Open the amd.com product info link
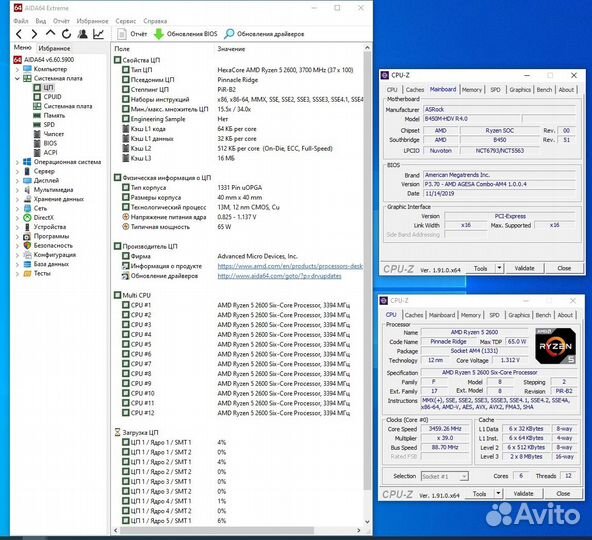Viewport: 592px width, 540px height. 290,266
